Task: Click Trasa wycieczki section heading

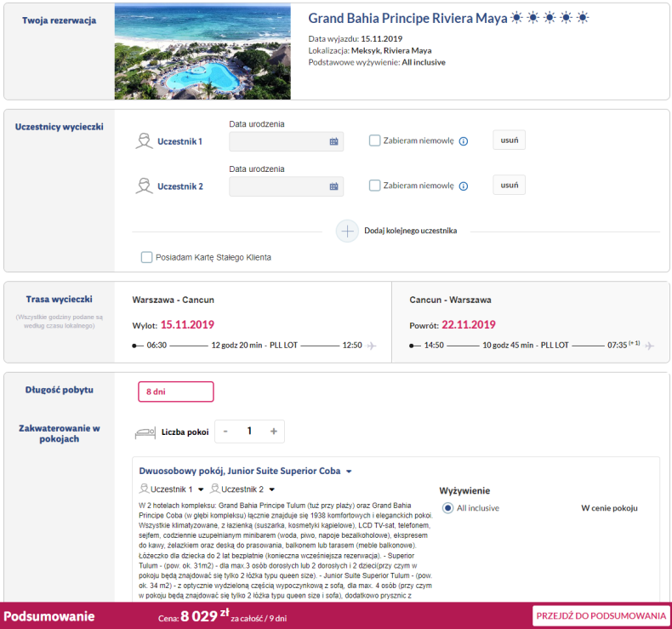Action: [60, 300]
